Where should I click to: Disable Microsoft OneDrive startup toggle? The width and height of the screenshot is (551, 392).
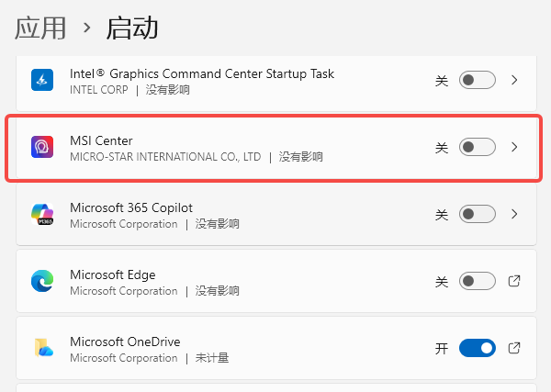[x=477, y=348]
